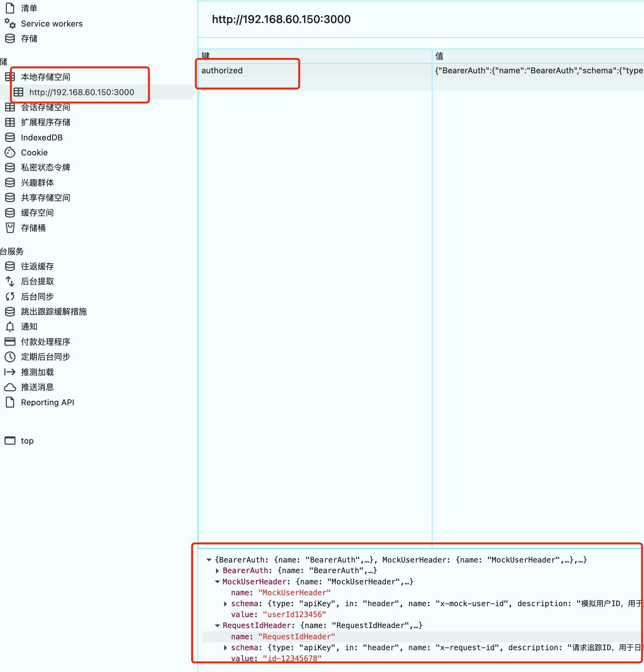This screenshot has height=672, width=644.
Task: Collapse the RequestIdHeader object node
Action: pos(217,626)
